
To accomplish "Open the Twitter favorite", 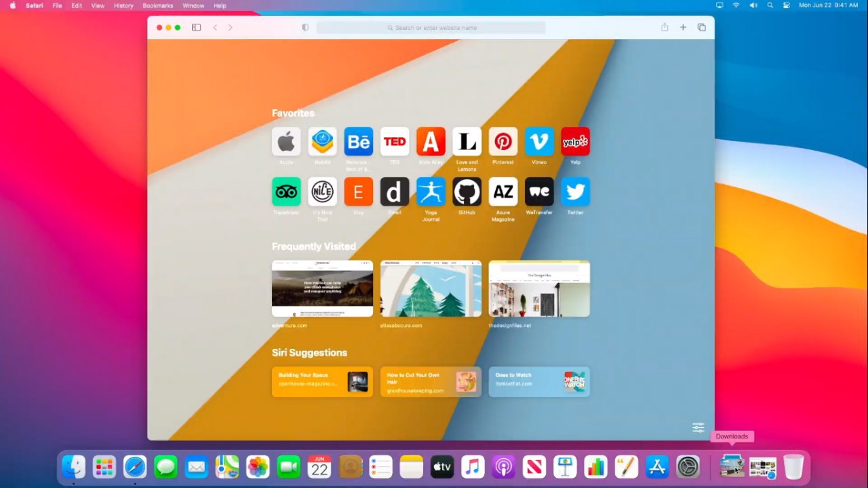I will coord(575,191).
